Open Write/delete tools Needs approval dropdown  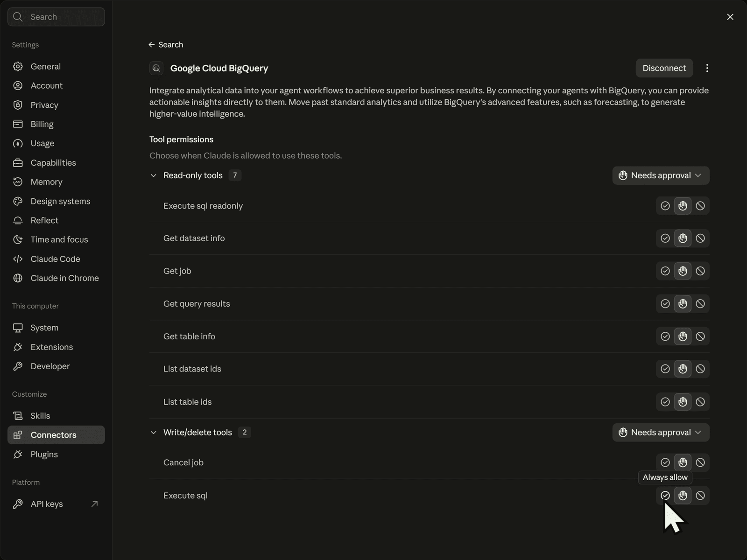(x=661, y=433)
